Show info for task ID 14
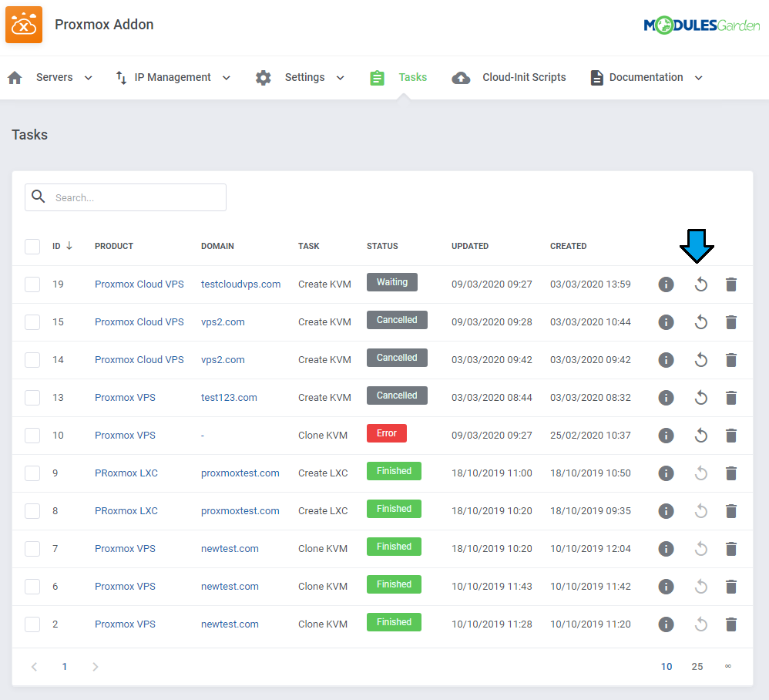The image size is (769, 700). [x=666, y=360]
